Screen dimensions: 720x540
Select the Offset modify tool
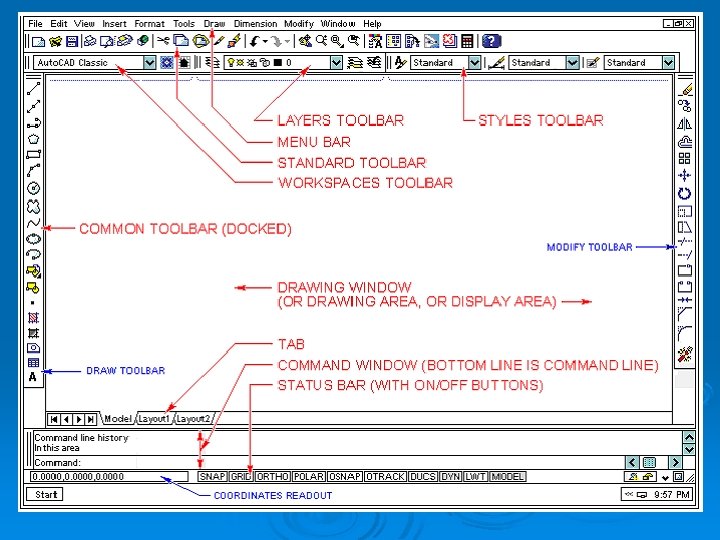(x=685, y=141)
